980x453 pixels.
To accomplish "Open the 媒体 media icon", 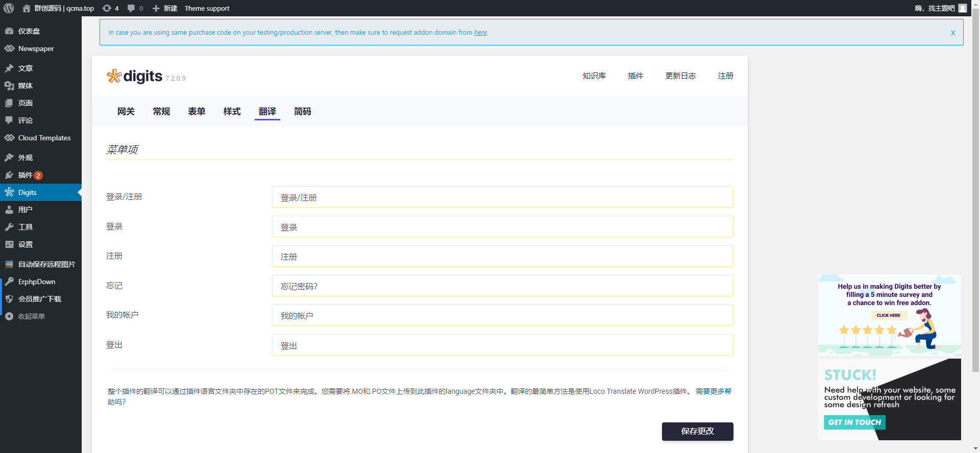I will [x=9, y=86].
